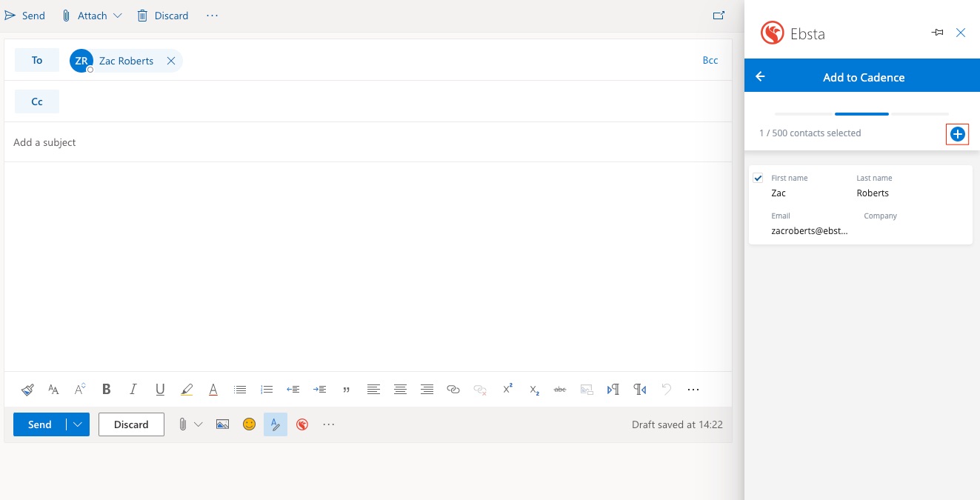Viewport: 980px width, 500px height.
Task: Pop out message to new window
Action: pos(718,16)
